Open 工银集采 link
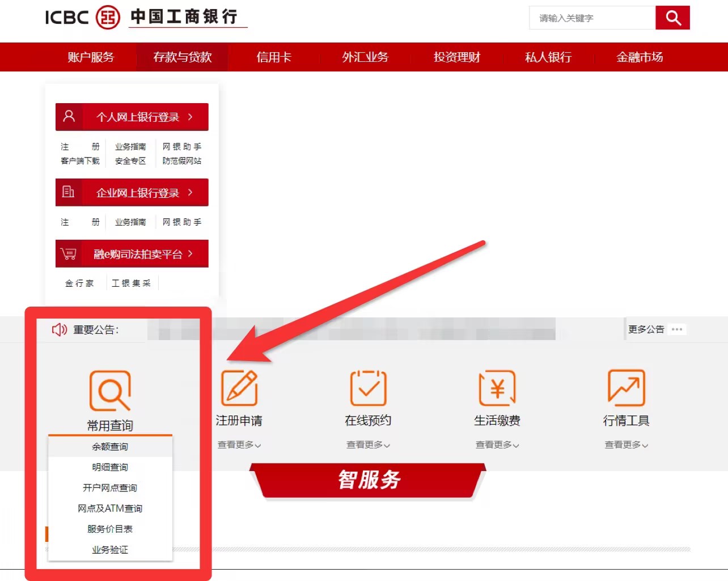 point(131,283)
